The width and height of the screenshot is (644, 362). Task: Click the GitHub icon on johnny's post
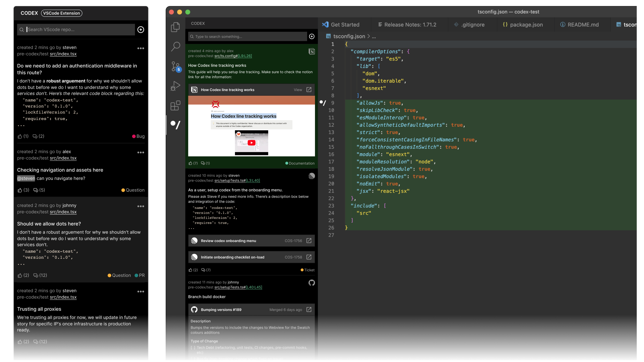click(311, 283)
